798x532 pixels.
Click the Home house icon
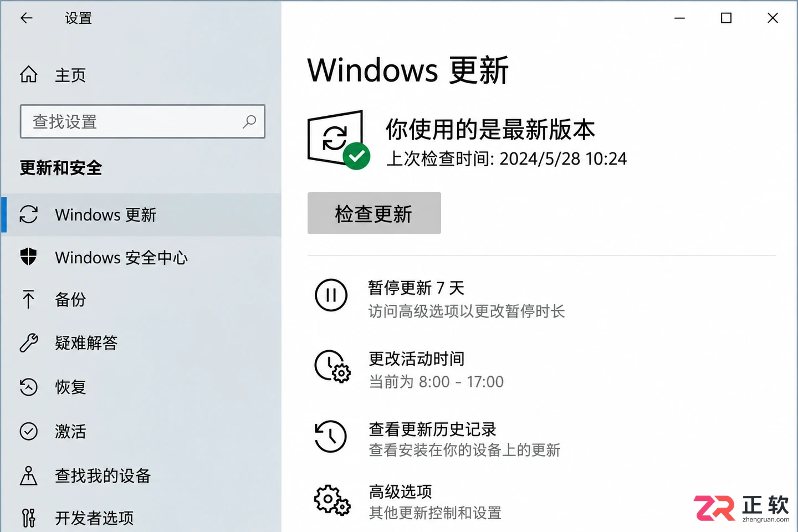click(x=29, y=74)
